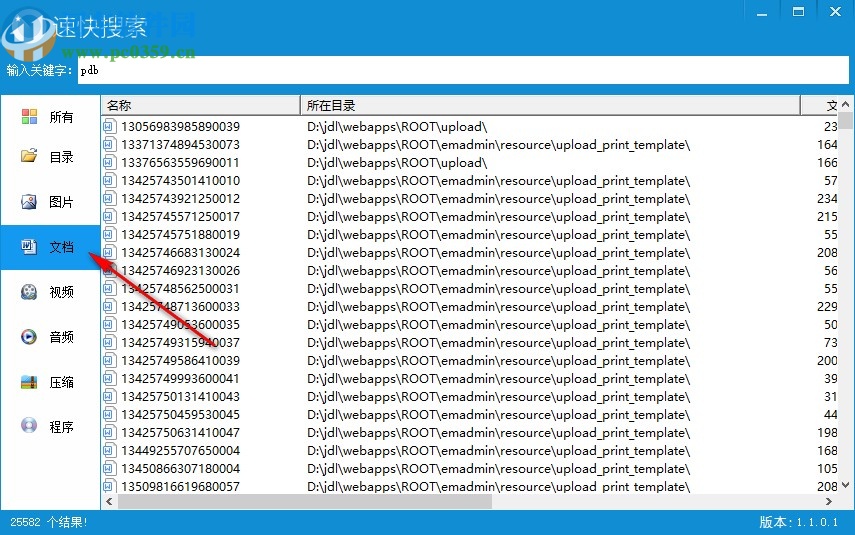855x535 pixels.
Task: Click the file icon of 13425750459530045
Action: coord(109,414)
